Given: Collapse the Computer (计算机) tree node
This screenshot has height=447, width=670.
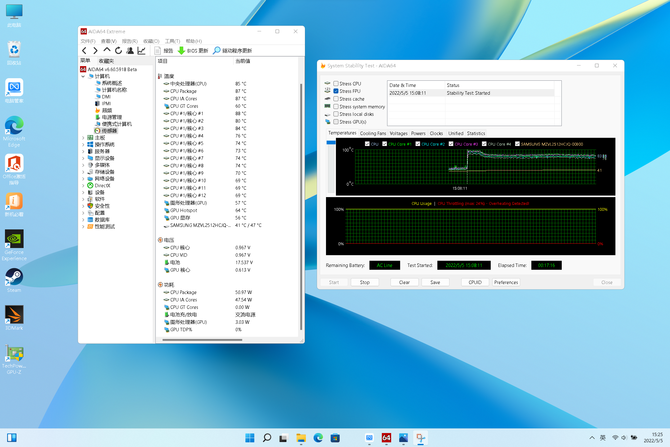Looking at the screenshot, I should pos(83,76).
